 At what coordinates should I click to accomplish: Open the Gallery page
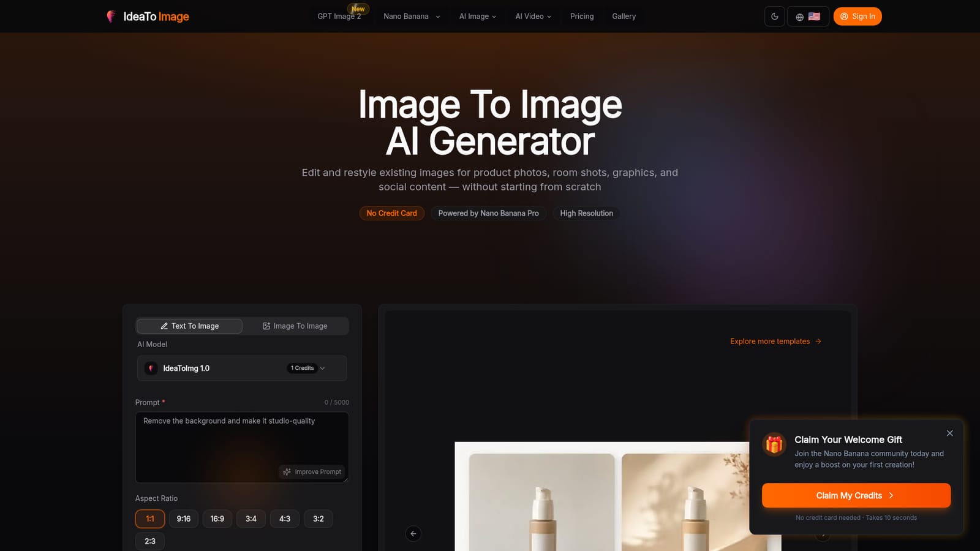[x=624, y=17]
